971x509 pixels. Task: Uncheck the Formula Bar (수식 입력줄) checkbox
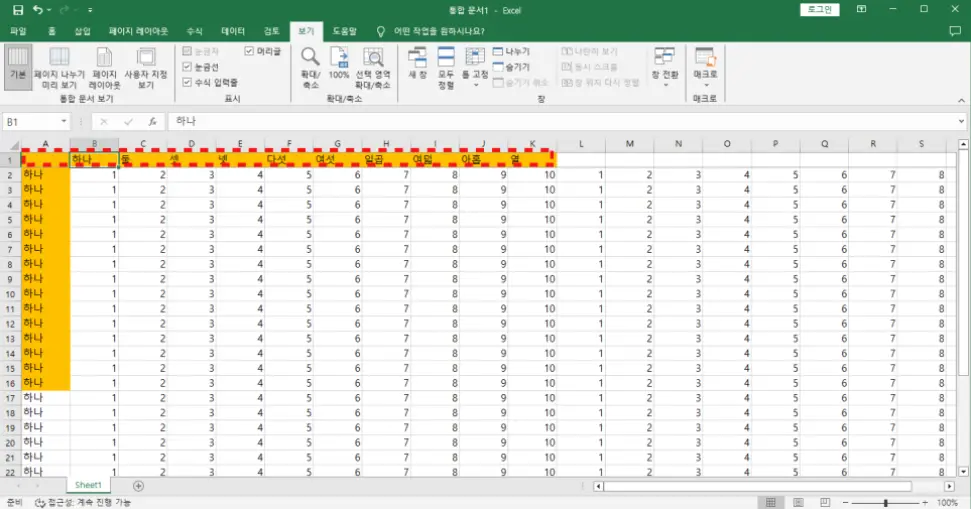point(187,82)
